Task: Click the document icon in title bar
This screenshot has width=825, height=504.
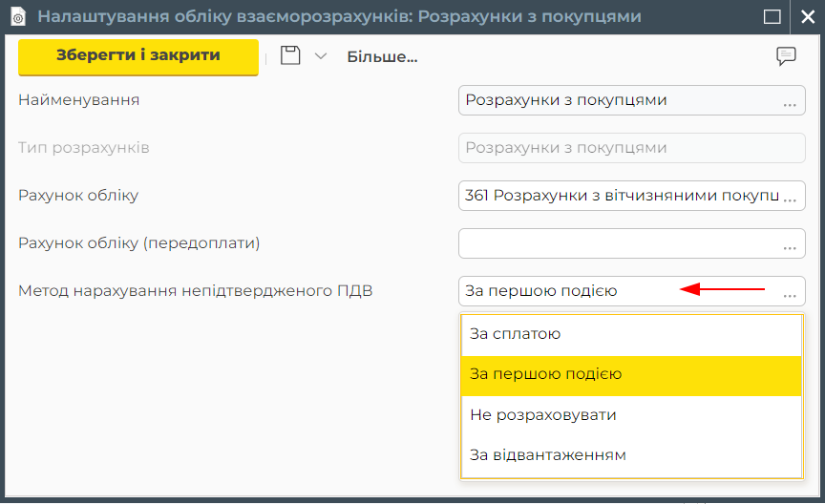Action: click(x=17, y=16)
